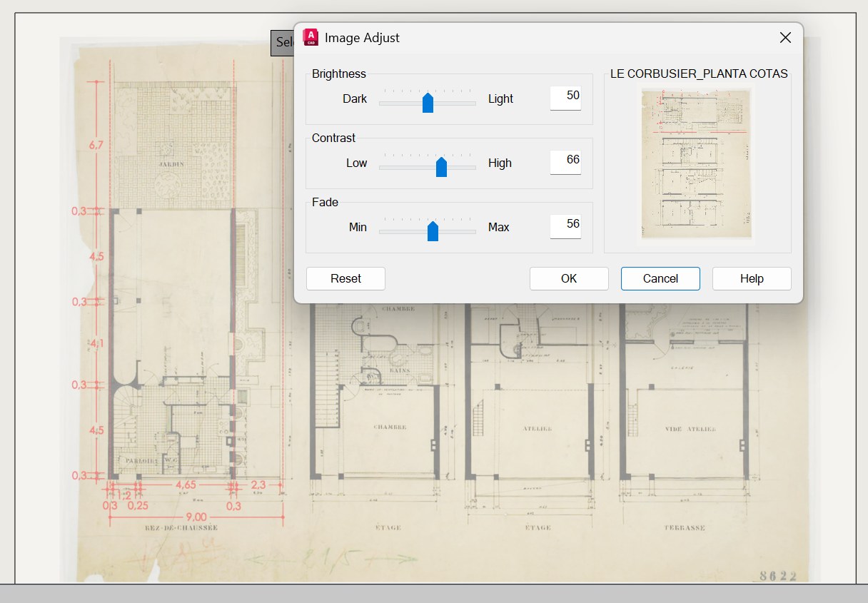
Task: Click the 4,65 dimension on the drawing
Action: tap(187, 485)
